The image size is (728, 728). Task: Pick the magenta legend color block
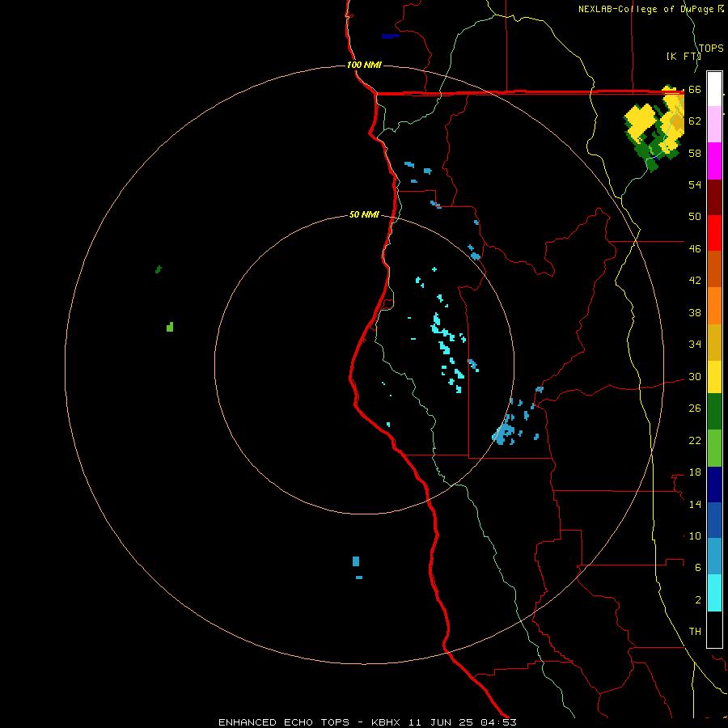[x=714, y=161]
